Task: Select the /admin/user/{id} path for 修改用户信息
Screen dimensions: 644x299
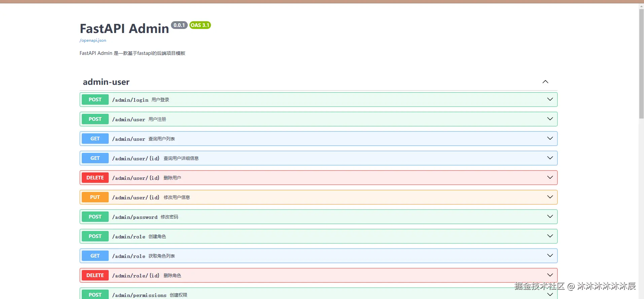Action: [x=136, y=198]
